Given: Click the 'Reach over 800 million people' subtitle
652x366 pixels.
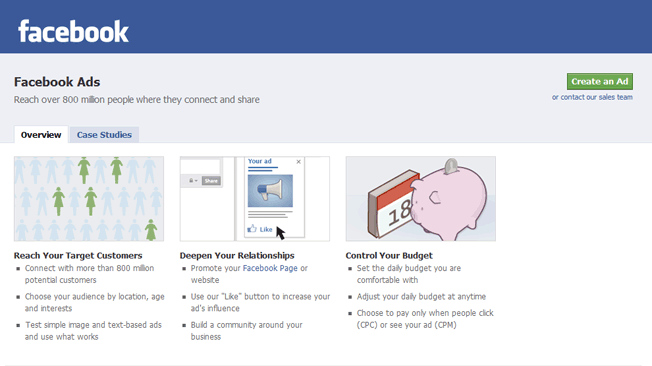Looking at the screenshot, I should pyautogui.click(x=136, y=100).
